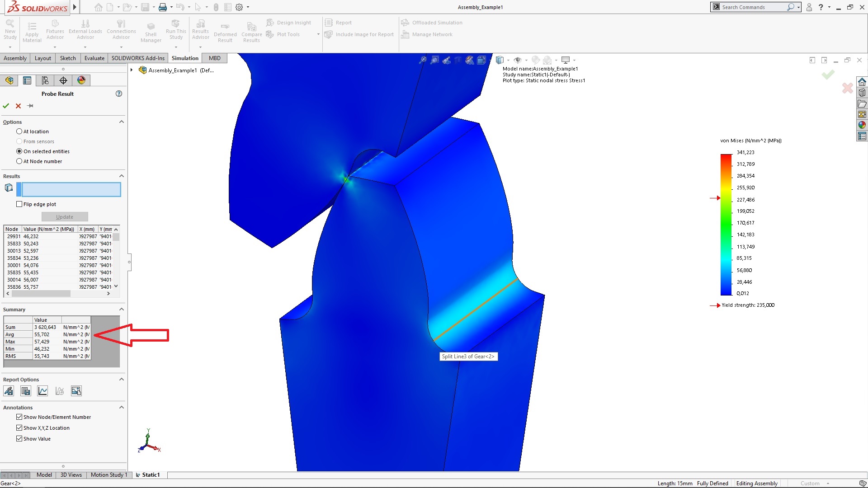Activate Zoom to Area tool
This screenshot has height=488, width=868.
[x=434, y=60]
